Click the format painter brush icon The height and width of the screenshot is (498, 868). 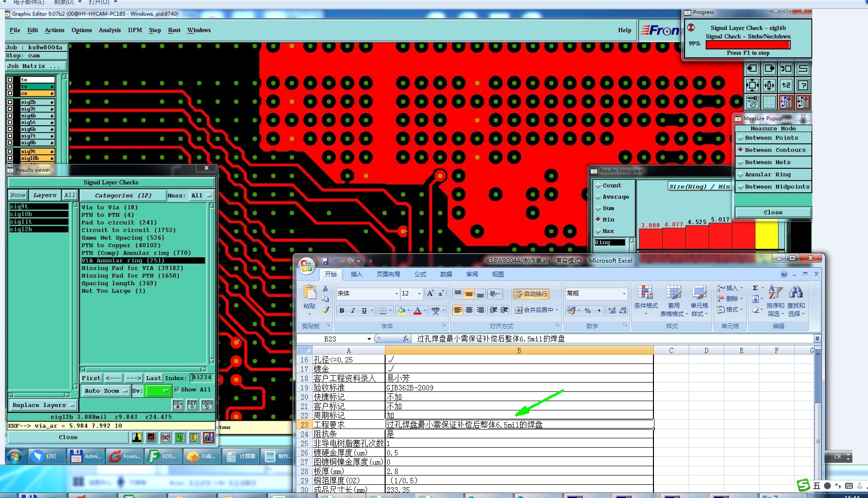pos(325,310)
